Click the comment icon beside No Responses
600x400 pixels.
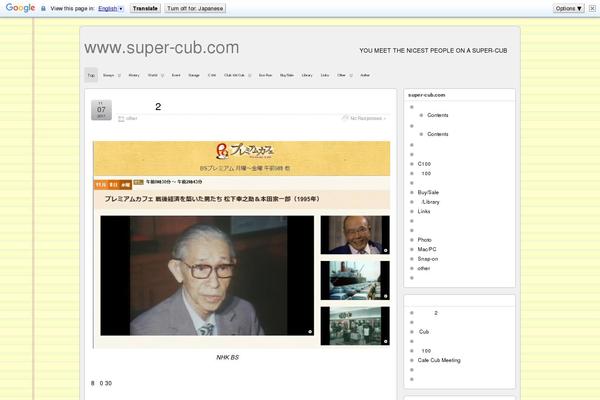[345, 118]
